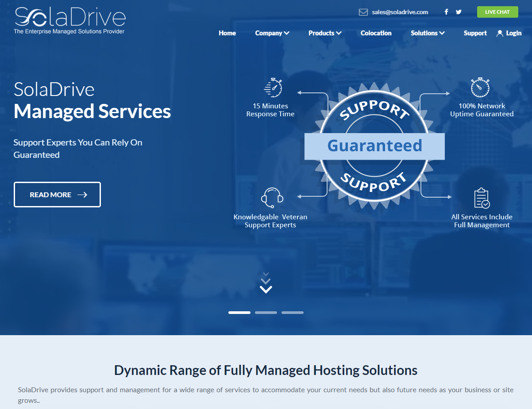Click the Support navigation link
The image size is (532, 409).
point(475,33)
